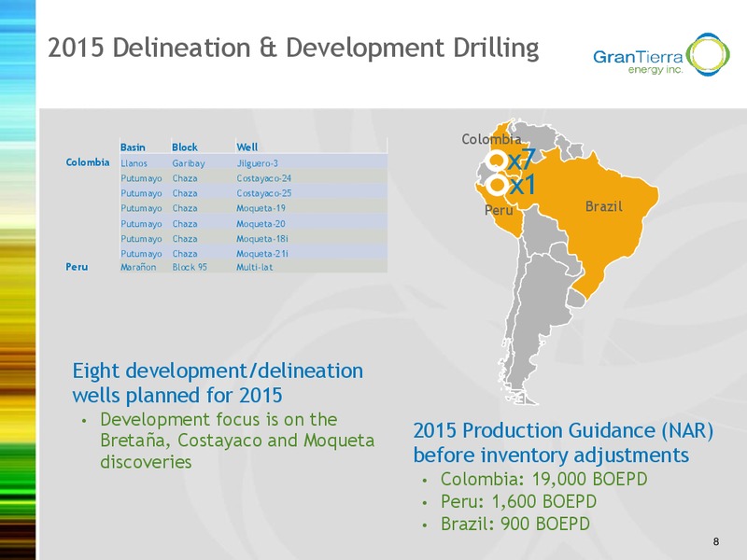Click the 'x1' count on the map
The height and width of the screenshot is (560, 747).
pos(522,184)
